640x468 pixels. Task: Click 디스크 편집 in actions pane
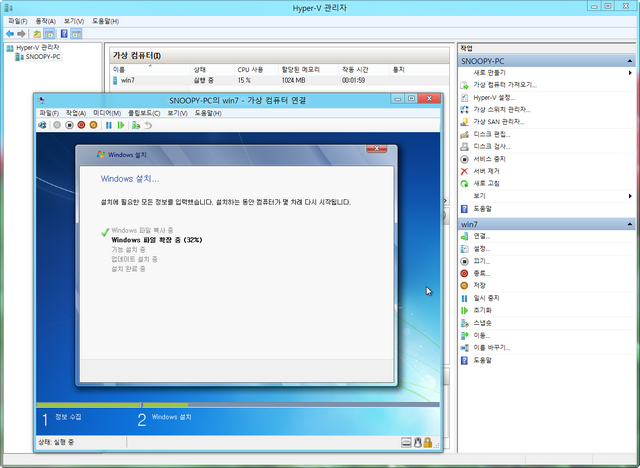tap(491, 134)
